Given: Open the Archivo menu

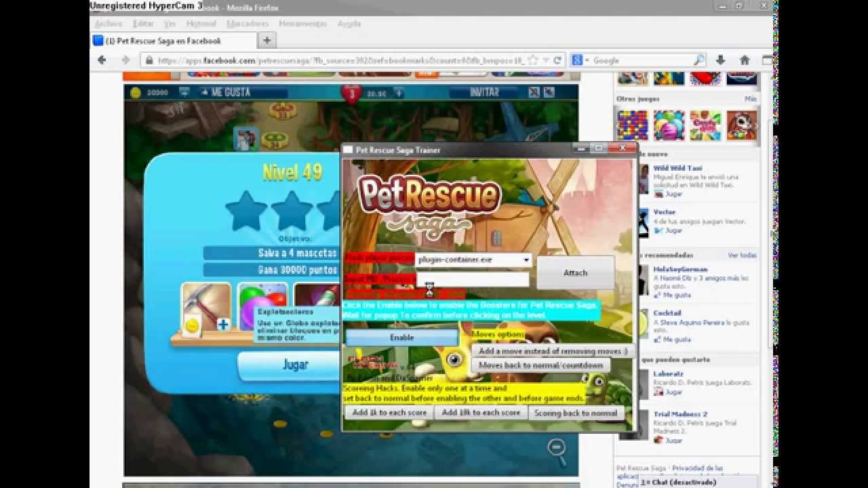Looking at the screenshot, I should point(108,23).
